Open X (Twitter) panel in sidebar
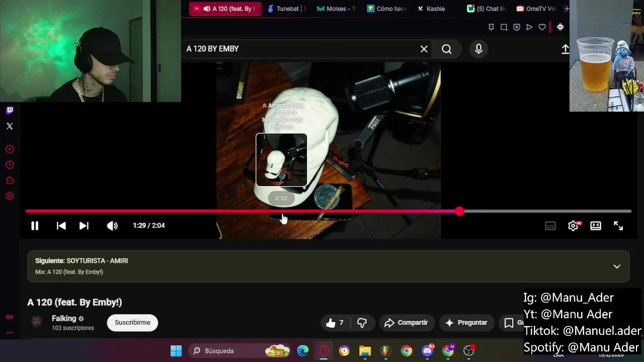 point(10,126)
